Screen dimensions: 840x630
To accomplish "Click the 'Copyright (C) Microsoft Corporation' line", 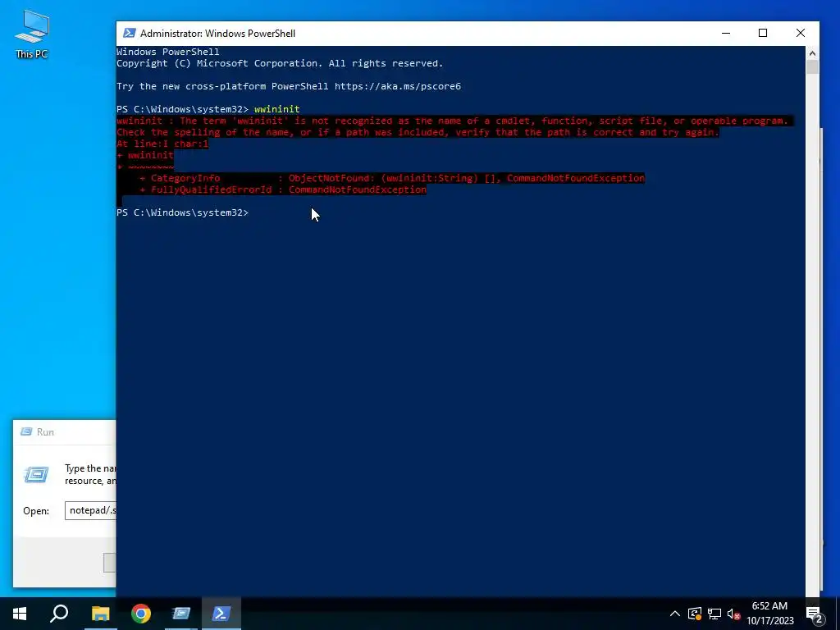I will 280,63.
